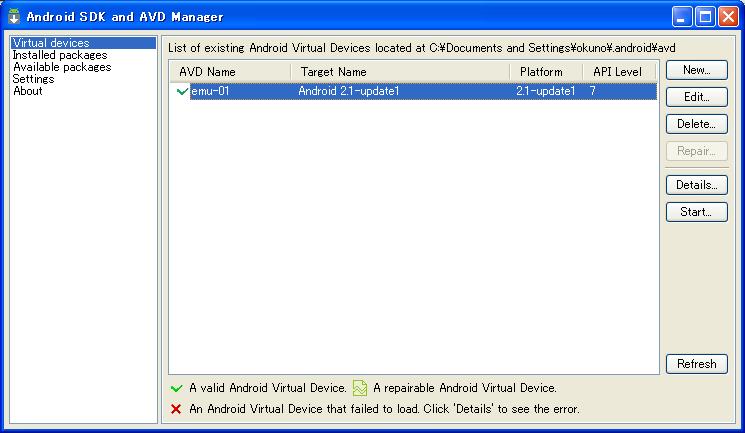745x433 pixels.
Task: Click the repairable device legend icon
Action: [360, 388]
